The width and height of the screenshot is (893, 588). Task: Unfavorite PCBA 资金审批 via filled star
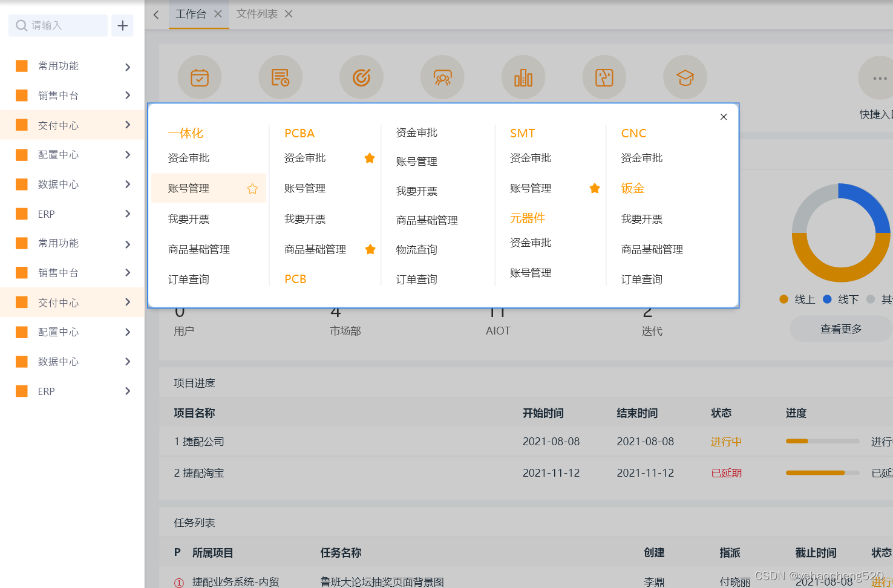[370, 158]
